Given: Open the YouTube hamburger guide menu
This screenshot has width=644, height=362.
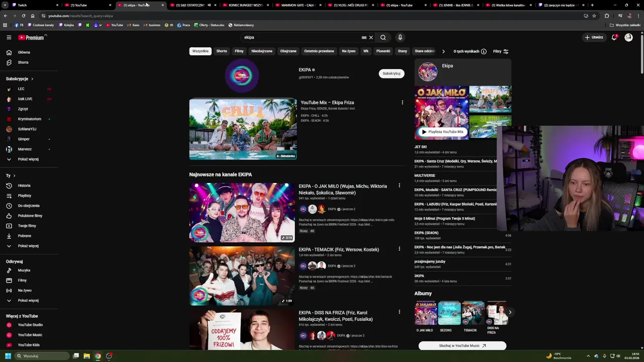Looking at the screenshot, I should point(9,37).
